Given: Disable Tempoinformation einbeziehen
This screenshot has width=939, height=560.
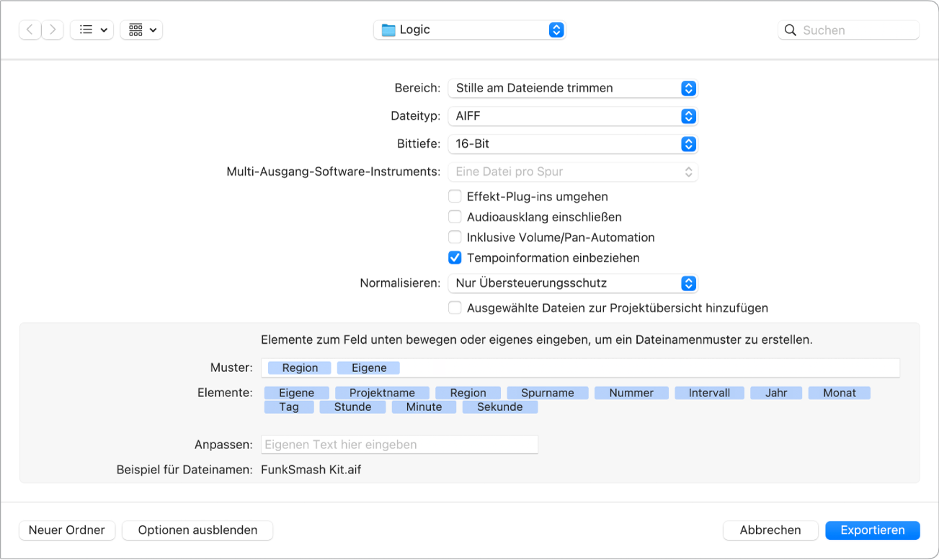Looking at the screenshot, I should (x=455, y=257).
